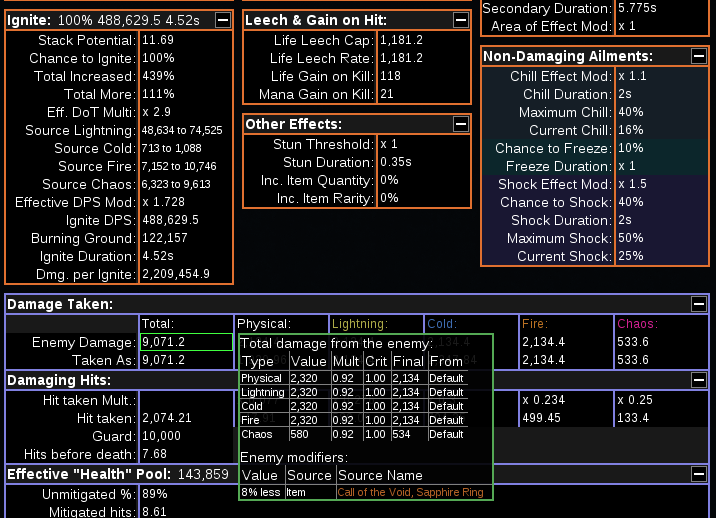Collapse the Non-Damaging Ailments section
The width and height of the screenshot is (716, 518).
coord(699,56)
